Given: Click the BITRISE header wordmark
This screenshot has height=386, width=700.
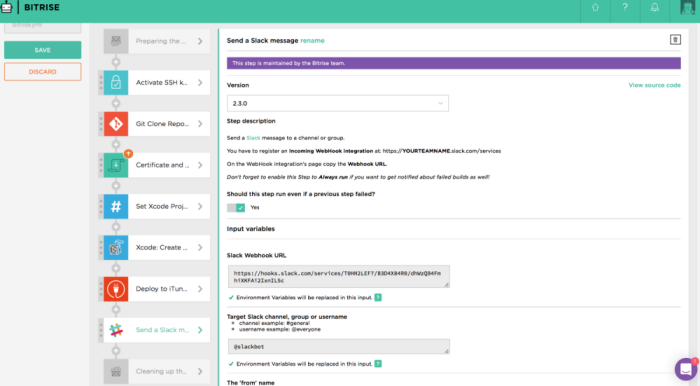Looking at the screenshot, I should pyautogui.click(x=42, y=7).
